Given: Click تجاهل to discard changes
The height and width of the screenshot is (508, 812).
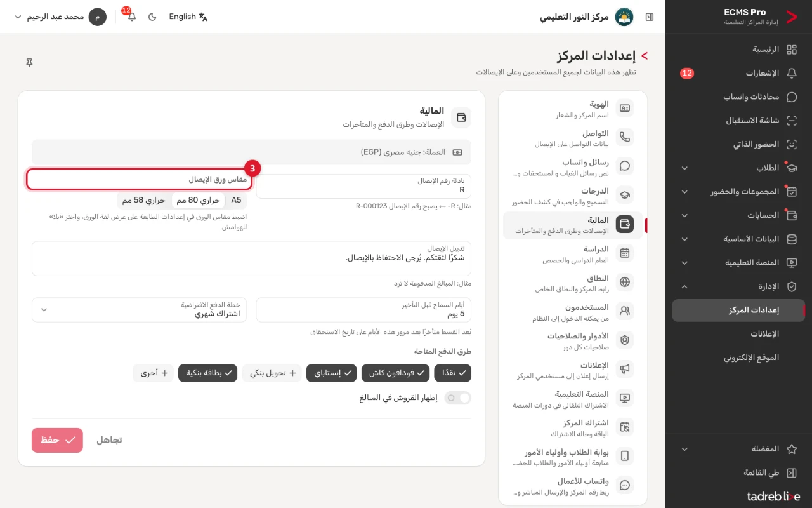Looking at the screenshot, I should (x=109, y=440).
